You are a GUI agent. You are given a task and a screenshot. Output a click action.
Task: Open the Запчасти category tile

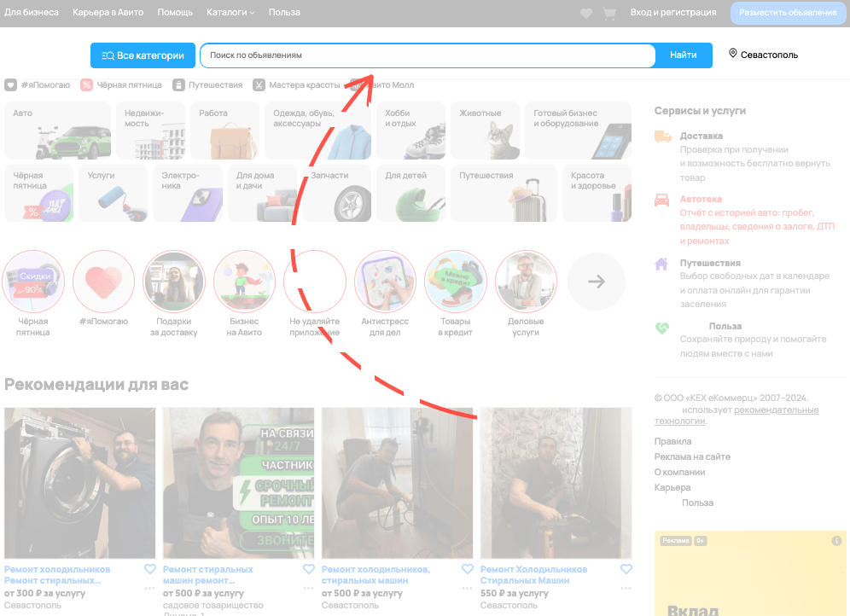click(x=336, y=194)
